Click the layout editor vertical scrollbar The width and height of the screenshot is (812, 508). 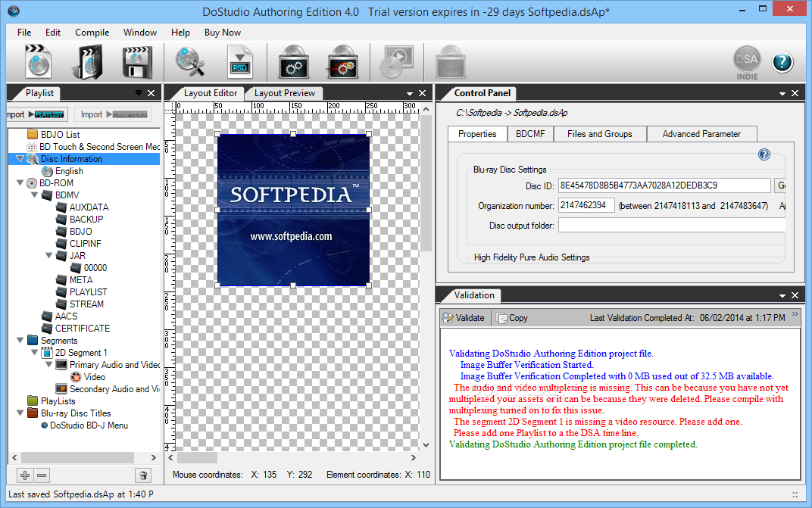[426, 183]
